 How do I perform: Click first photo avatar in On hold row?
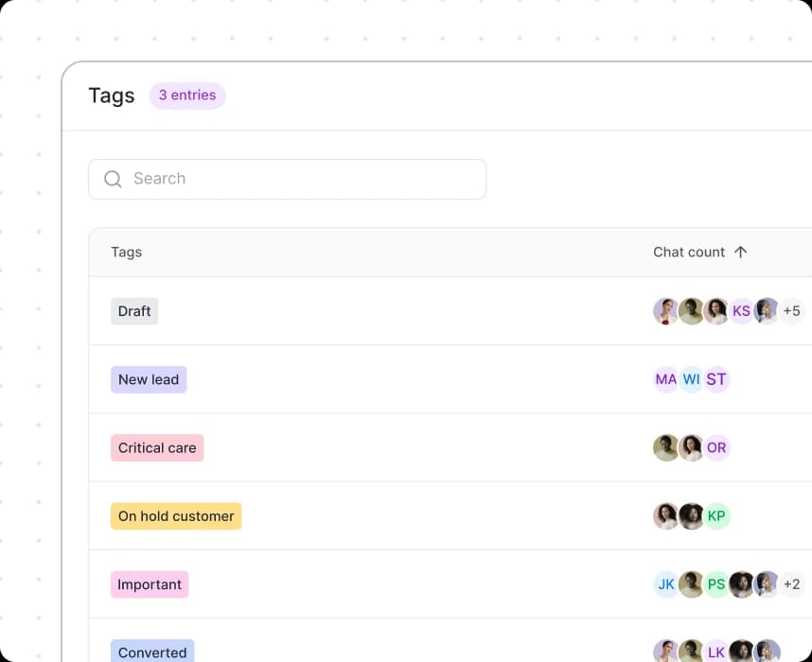point(666,516)
